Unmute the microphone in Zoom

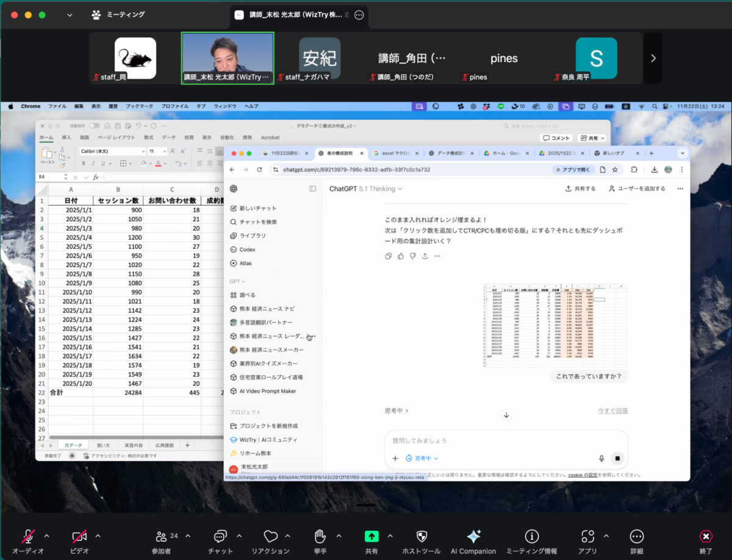[x=28, y=536]
